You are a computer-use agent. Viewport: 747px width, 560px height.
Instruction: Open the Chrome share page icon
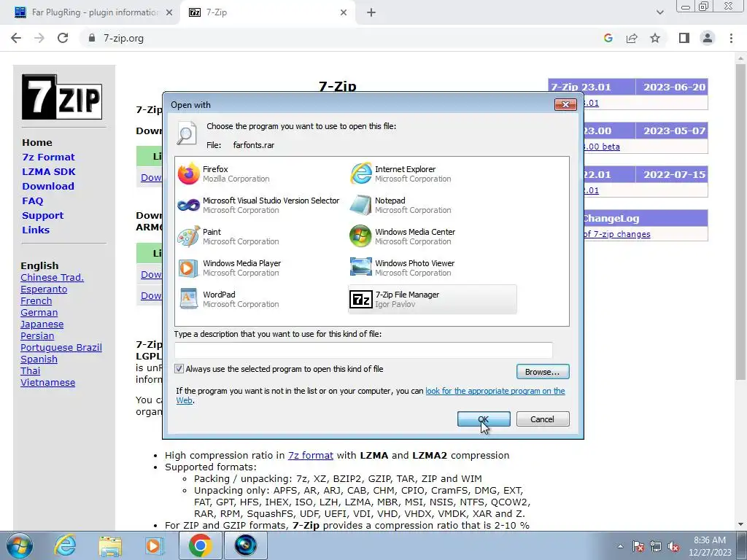click(x=632, y=38)
